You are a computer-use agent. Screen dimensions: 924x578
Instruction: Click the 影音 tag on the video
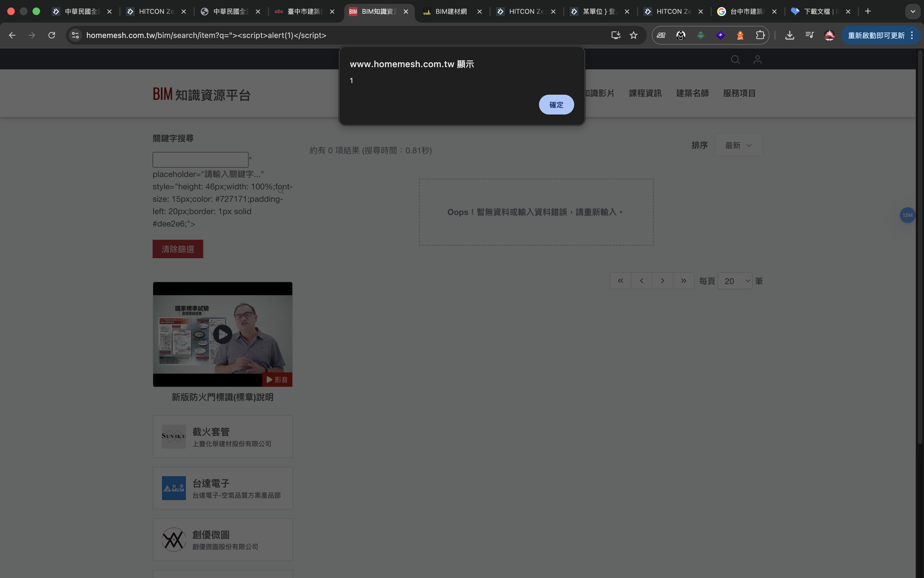tap(277, 380)
